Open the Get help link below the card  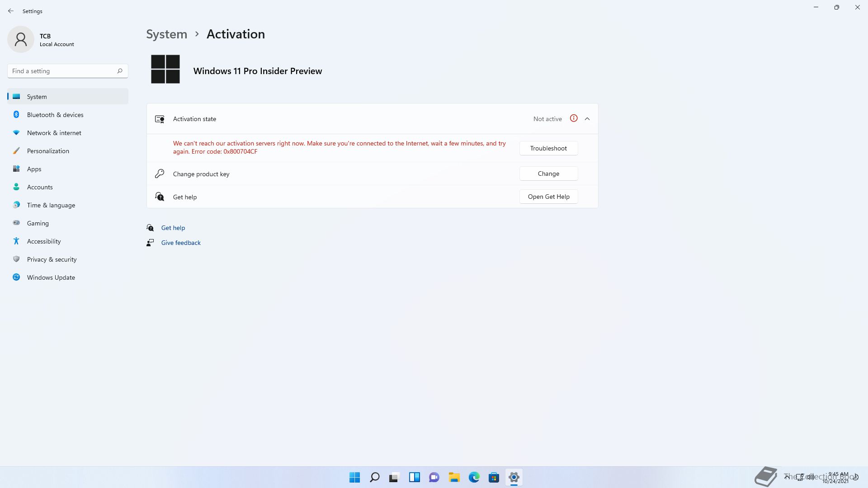(x=173, y=228)
